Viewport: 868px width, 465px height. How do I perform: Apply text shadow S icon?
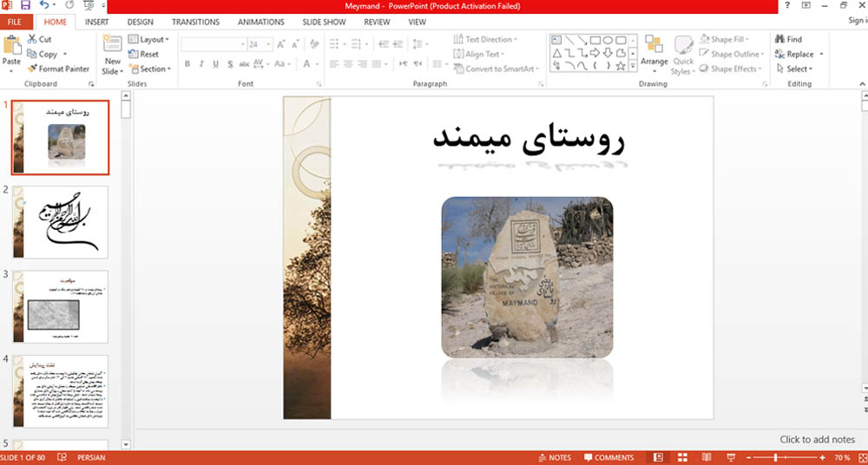click(x=230, y=63)
